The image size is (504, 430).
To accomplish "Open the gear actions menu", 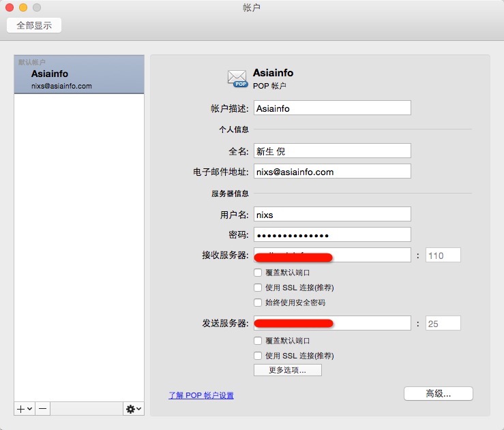I will (x=134, y=409).
